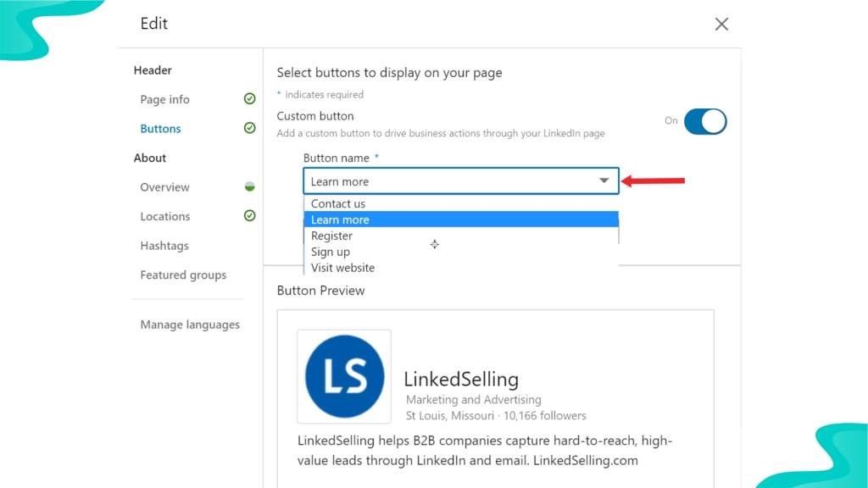Click the 'Header' sidebar heading

coord(153,70)
